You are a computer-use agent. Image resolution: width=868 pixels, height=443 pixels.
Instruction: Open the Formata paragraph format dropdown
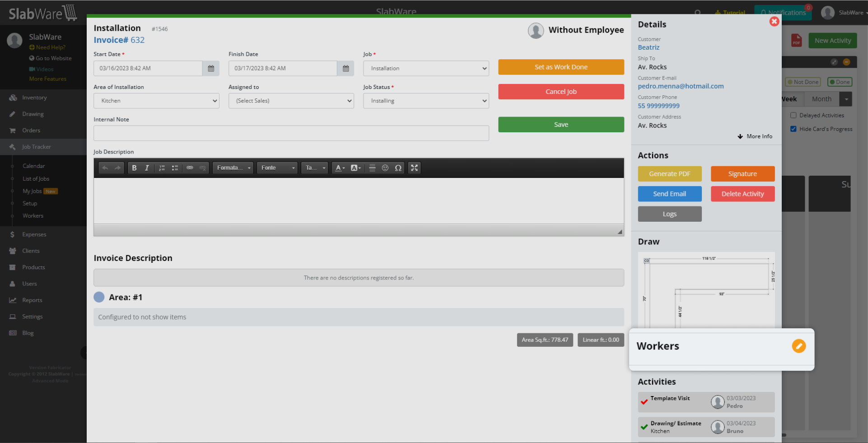[x=233, y=168]
